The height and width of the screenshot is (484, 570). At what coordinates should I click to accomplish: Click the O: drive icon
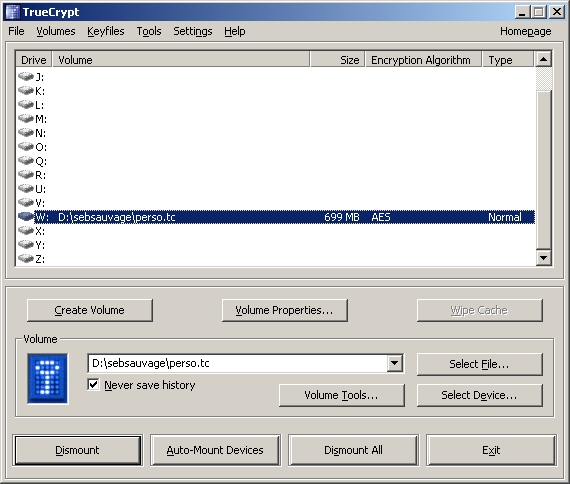pos(26,146)
